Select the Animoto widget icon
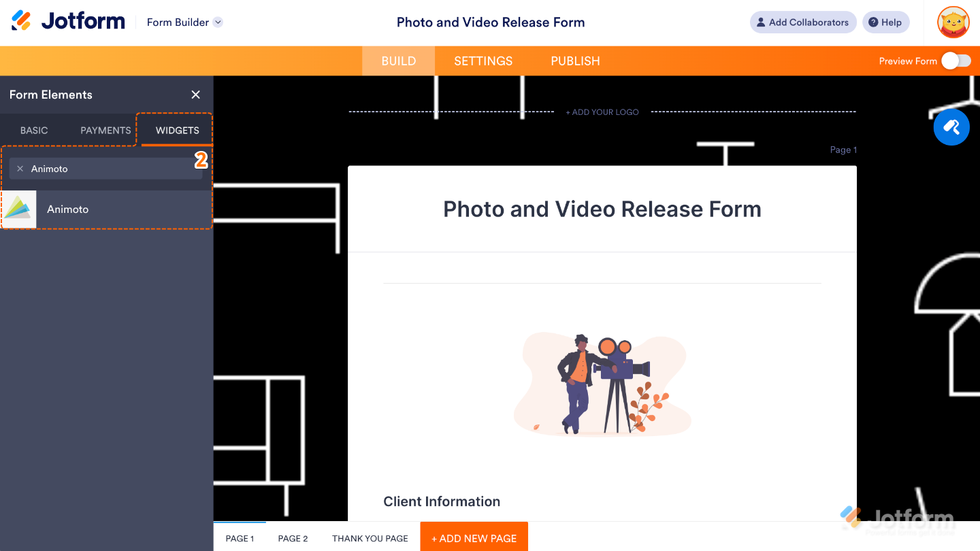 point(19,210)
